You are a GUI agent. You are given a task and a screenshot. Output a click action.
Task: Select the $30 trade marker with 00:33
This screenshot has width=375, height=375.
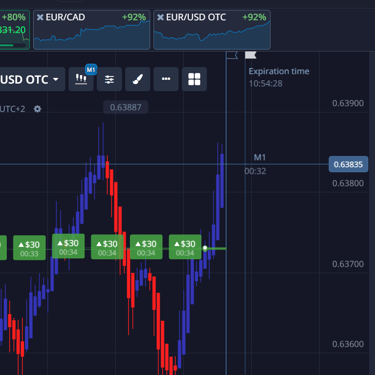point(29,248)
